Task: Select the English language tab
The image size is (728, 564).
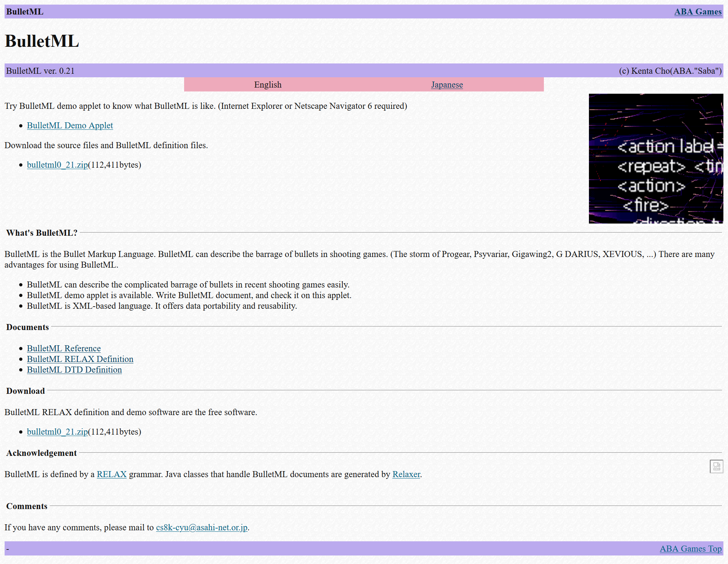Action: click(x=268, y=85)
